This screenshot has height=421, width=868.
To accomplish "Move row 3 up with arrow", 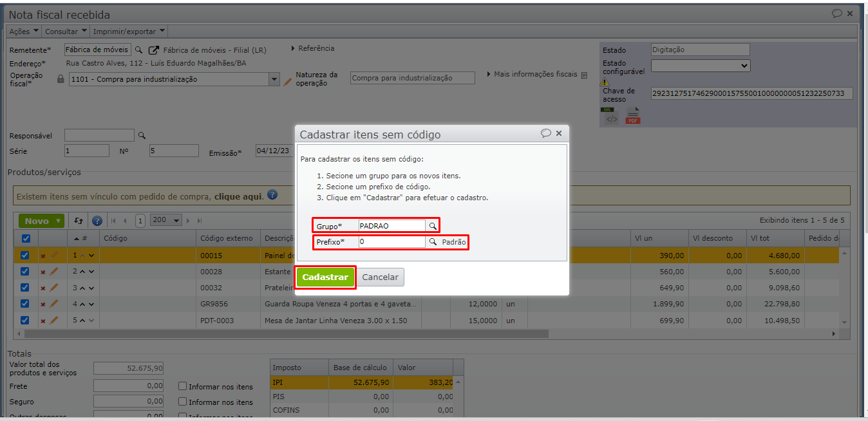I will pos(82,288).
